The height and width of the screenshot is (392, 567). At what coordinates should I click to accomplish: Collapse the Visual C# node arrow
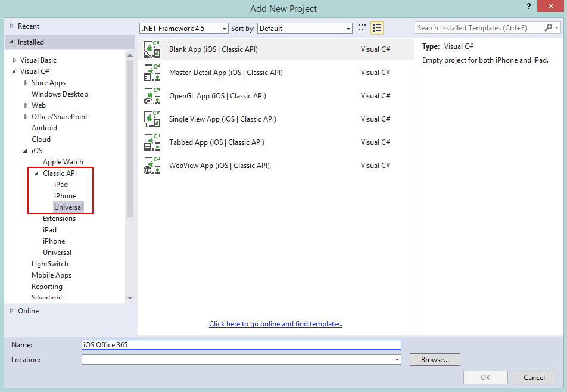coord(14,71)
